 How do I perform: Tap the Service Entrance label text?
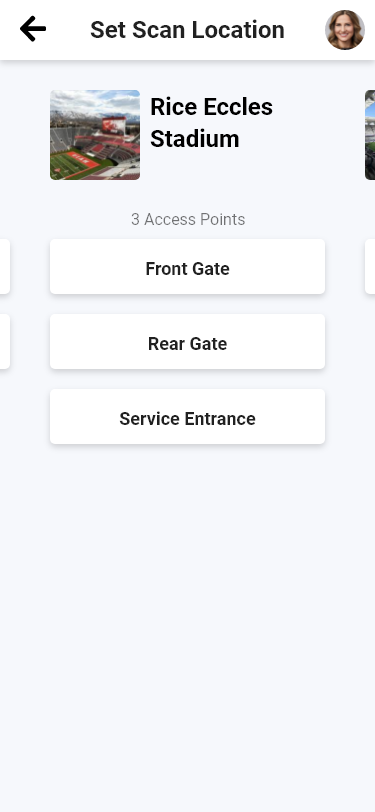click(x=188, y=419)
